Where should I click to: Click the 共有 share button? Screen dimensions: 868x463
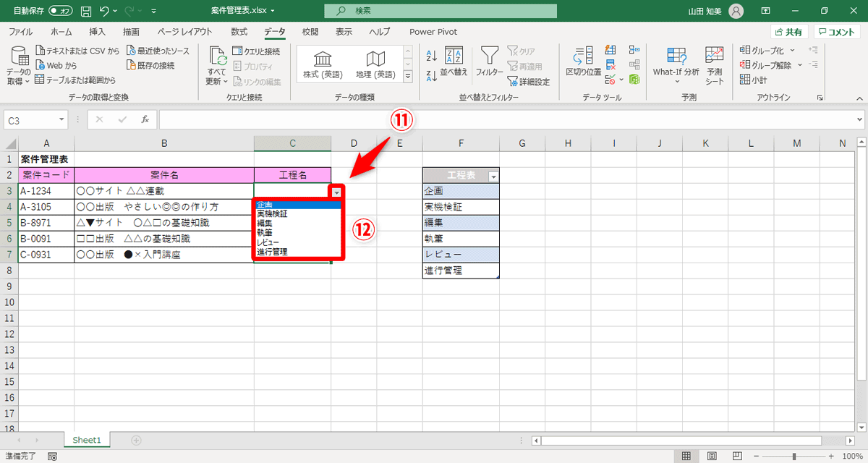pyautogui.click(x=788, y=32)
